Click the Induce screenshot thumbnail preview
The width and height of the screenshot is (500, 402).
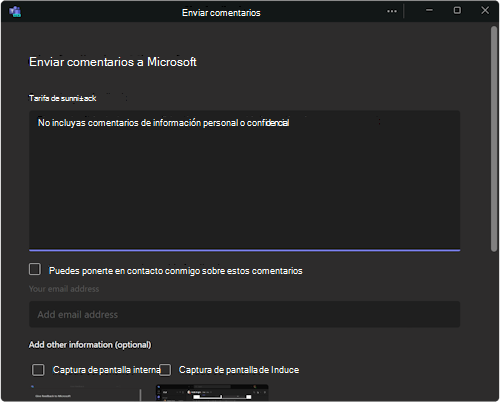click(x=212, y=393)
